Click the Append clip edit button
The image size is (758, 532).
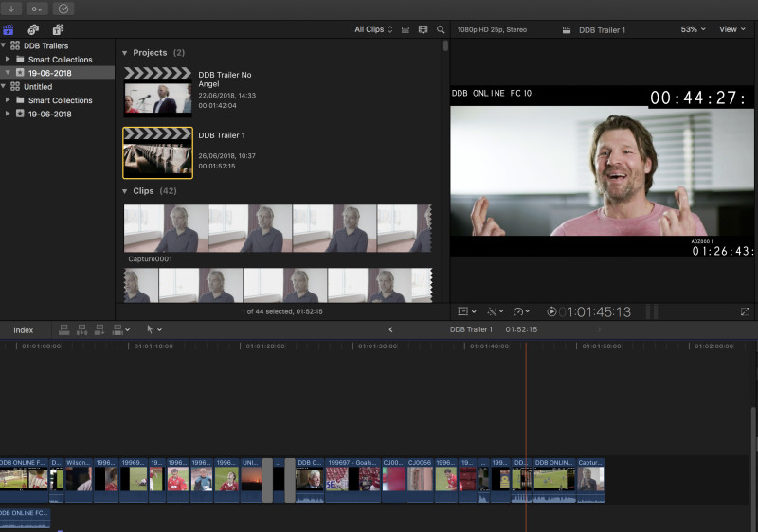point(99,329)
